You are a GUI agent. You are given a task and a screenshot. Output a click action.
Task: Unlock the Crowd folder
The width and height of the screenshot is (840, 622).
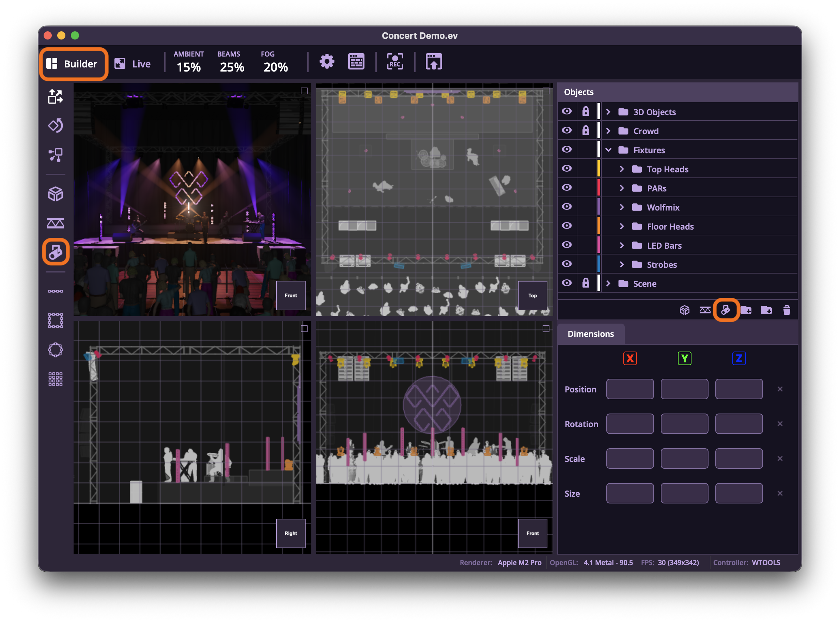[x=586, y=130]
